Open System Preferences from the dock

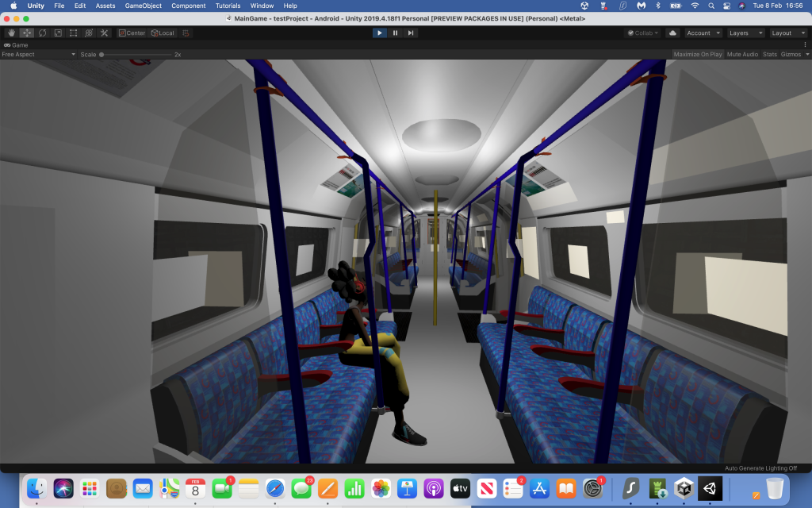(x=592, y=488)
